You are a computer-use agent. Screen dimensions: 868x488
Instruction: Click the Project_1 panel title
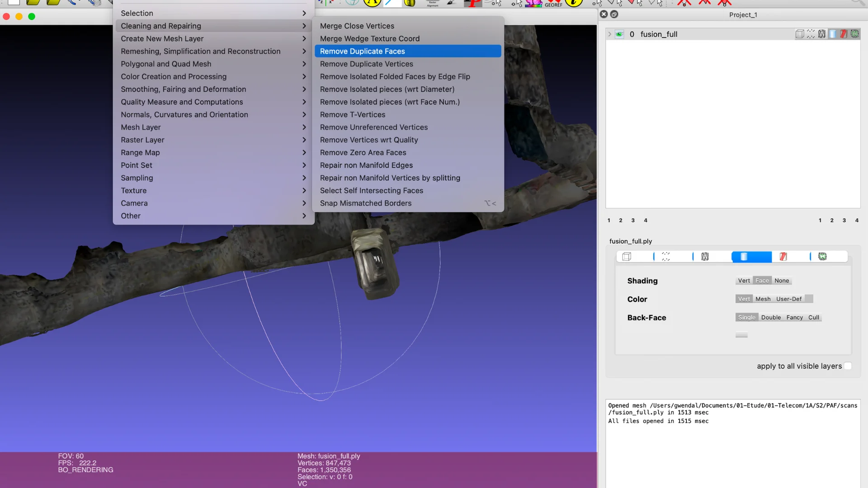743,14
